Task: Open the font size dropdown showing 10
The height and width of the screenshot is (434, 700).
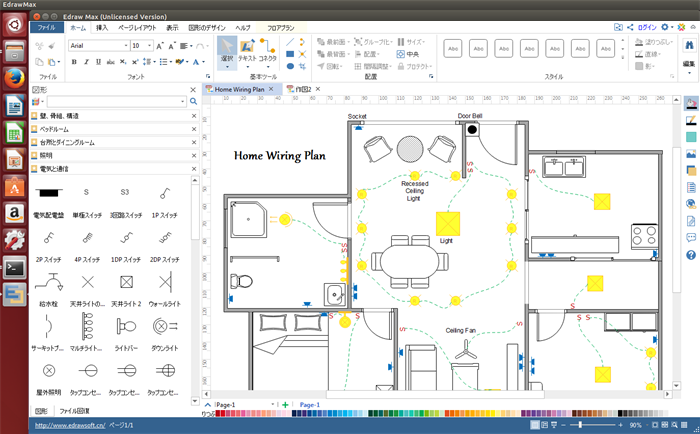Action: 149,46
